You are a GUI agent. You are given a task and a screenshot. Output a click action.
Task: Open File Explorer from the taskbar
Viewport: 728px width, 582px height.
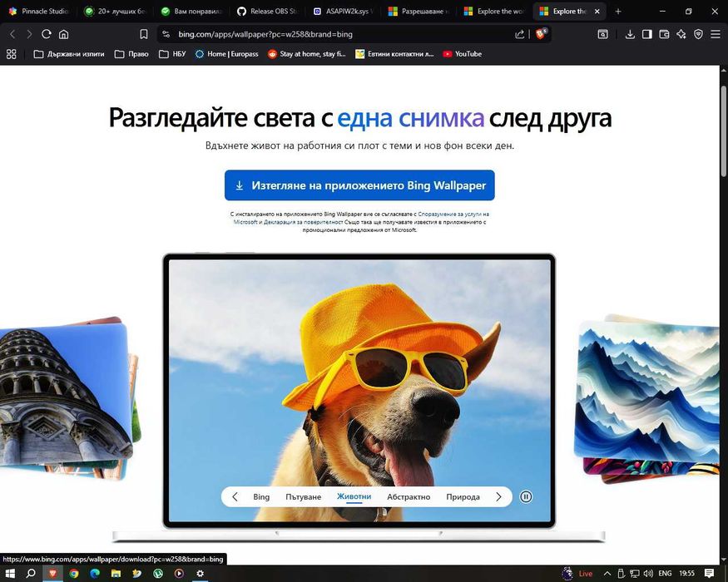coord(116,573)
